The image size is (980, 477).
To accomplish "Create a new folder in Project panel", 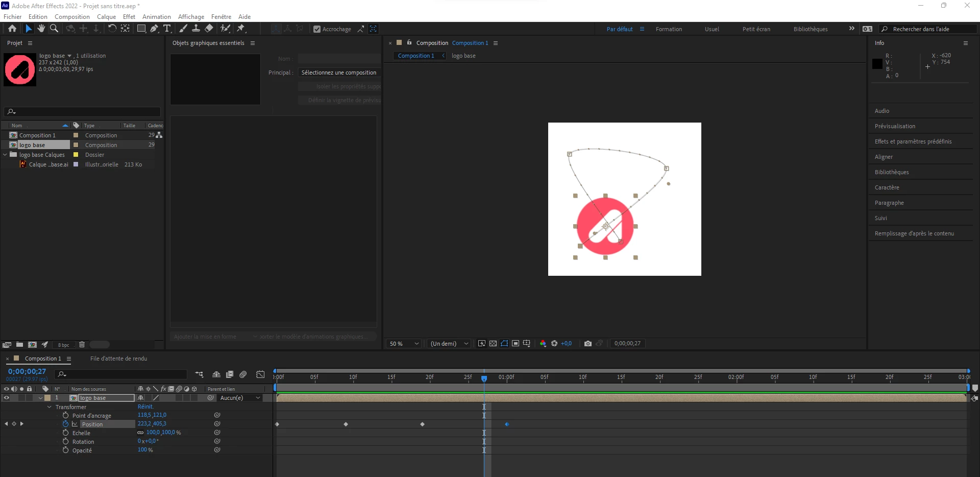I will (19, 345).
